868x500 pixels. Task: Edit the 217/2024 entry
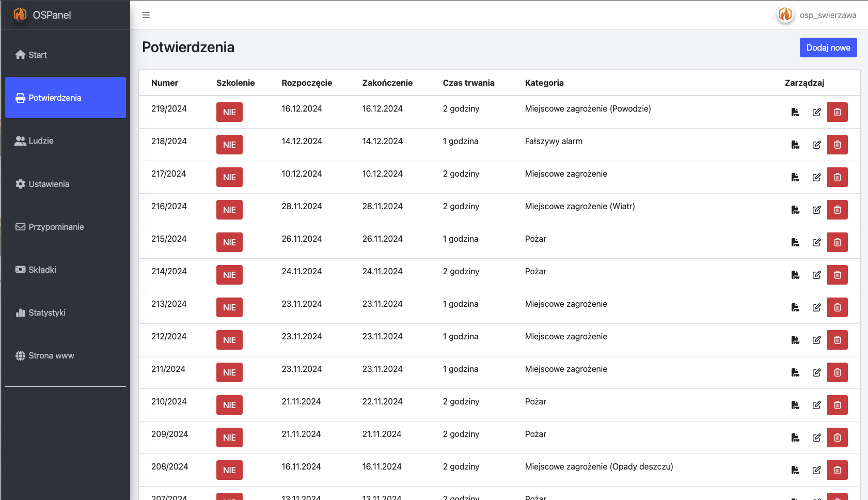pos(816,177)
